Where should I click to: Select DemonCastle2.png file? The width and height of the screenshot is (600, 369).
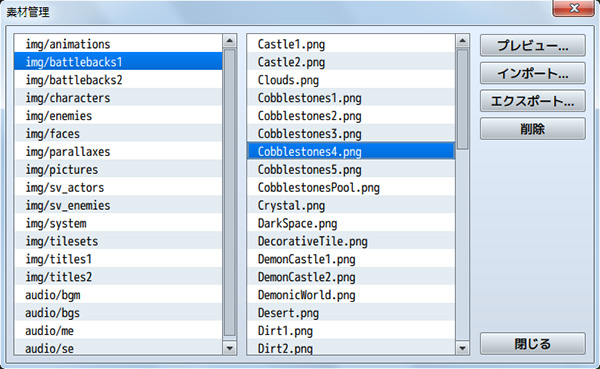[351, 277]
